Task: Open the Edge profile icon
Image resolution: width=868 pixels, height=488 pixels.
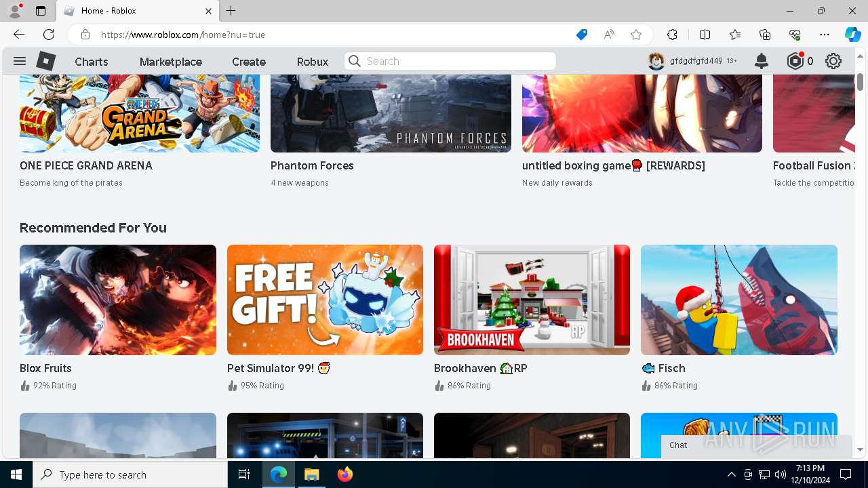Action: (x=15, y=11)
